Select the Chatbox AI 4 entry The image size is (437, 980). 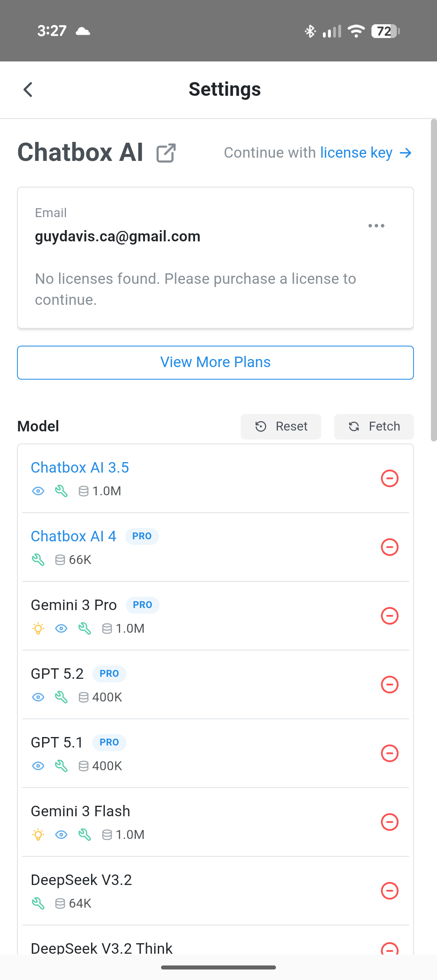(x=73, y=536)
